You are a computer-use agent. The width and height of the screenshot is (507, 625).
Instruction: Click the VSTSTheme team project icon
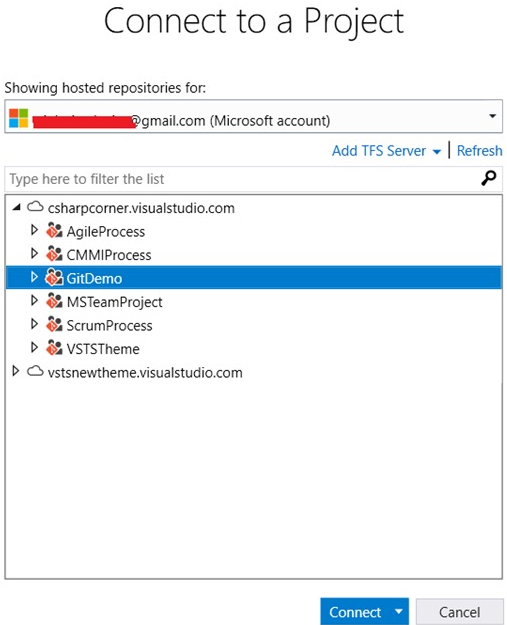[x=54, y=348]
